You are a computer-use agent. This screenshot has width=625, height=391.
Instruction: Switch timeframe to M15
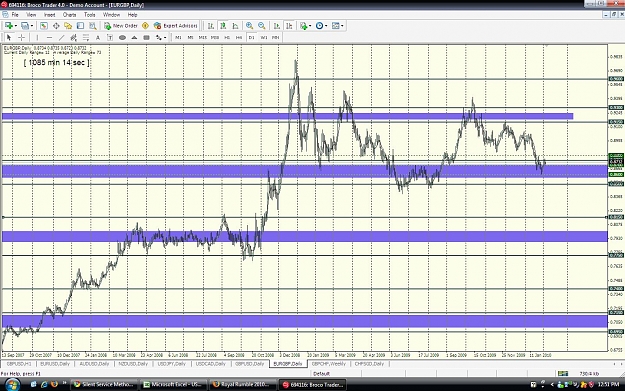pyautogui.click(x=202, y=37)
